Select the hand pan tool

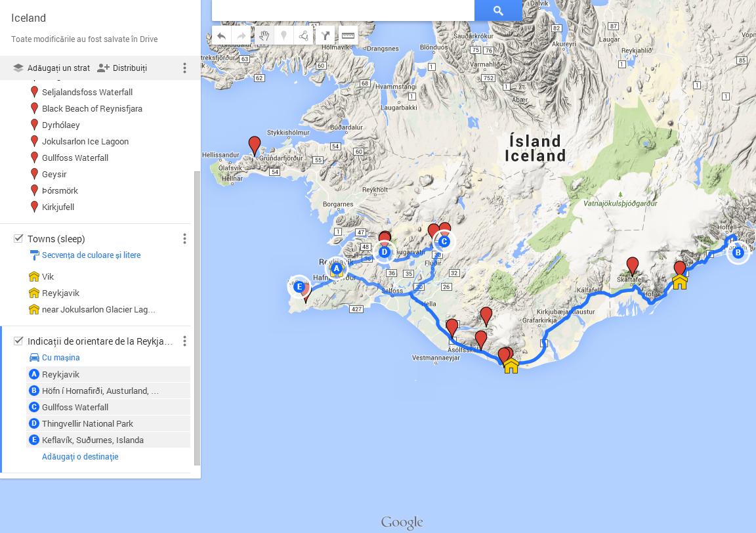(x=264, y=35)
